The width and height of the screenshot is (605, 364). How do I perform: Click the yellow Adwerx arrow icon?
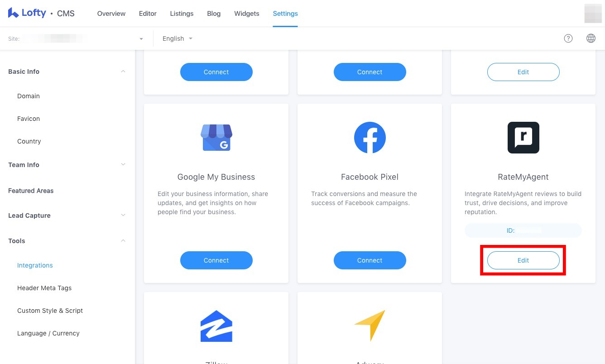point(370,326)
